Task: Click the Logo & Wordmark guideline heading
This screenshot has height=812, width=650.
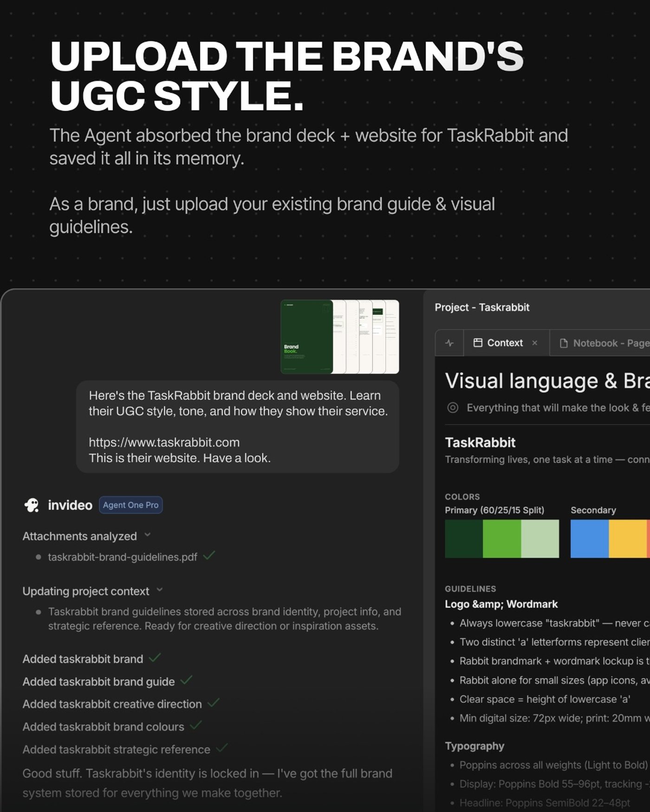Action: tap(501, 604)
